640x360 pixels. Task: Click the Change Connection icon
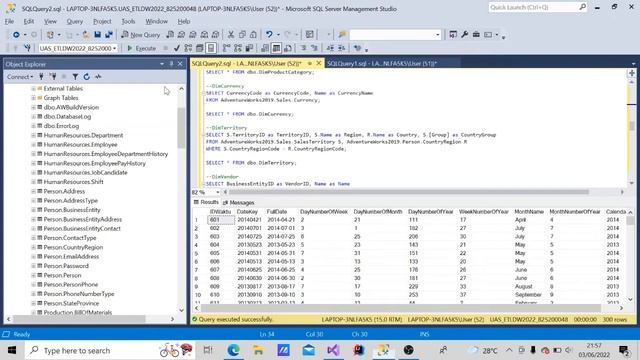(x=27, y=48)
